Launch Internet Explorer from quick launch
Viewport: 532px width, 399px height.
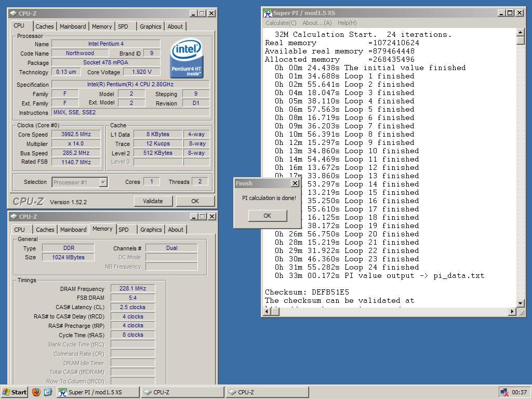(x=48, y=392)
